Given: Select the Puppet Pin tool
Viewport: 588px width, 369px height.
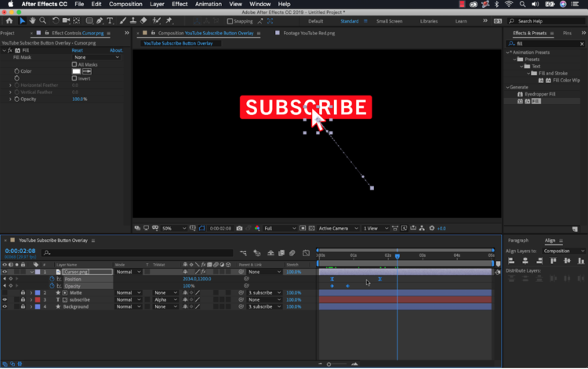Looking at the screenshot, I should (169, 21).
